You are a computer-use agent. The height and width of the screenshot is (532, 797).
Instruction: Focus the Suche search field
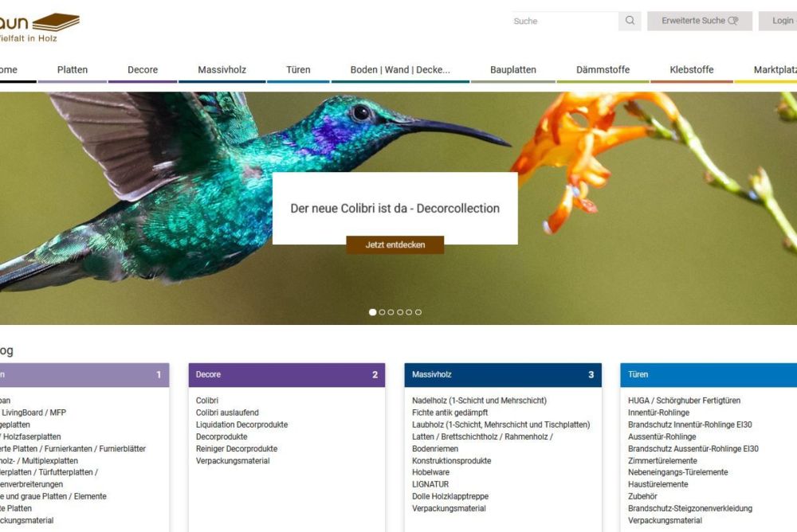coord(565,21)
